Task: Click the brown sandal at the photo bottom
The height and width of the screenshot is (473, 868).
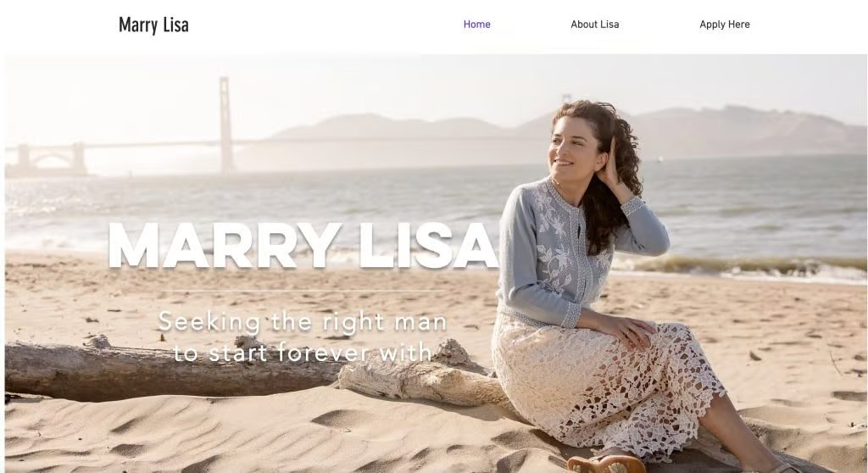Action: click(606, 465)
